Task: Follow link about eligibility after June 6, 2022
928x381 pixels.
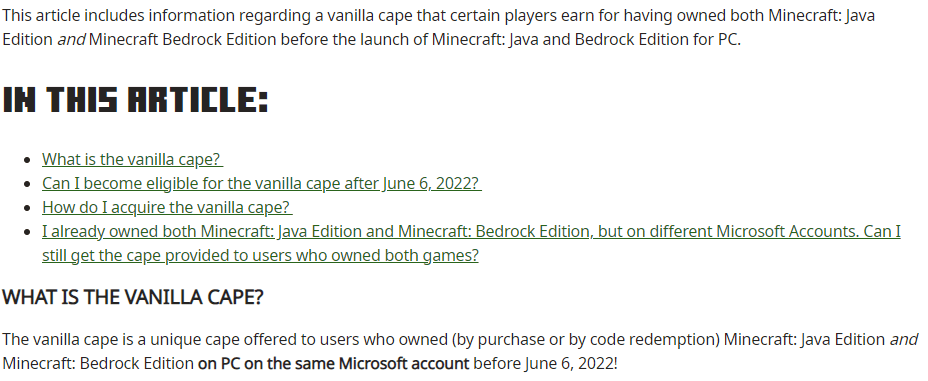Action: (x=260, y=183)
